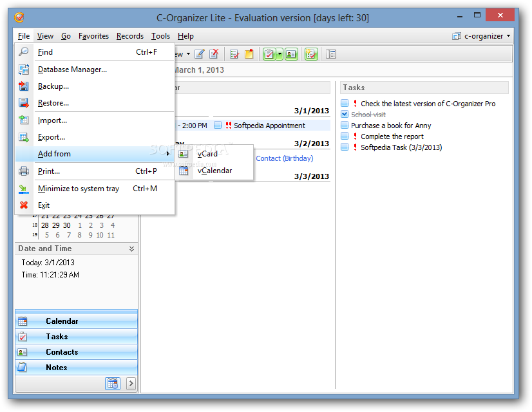This screenshot has width=532, height=412.
Task: Open the Go menu
Action: pos(66,36)
